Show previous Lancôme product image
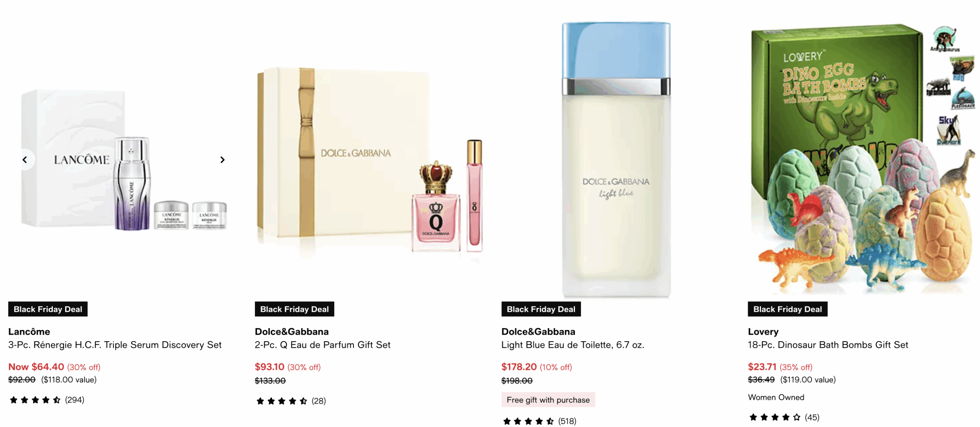 25,159
